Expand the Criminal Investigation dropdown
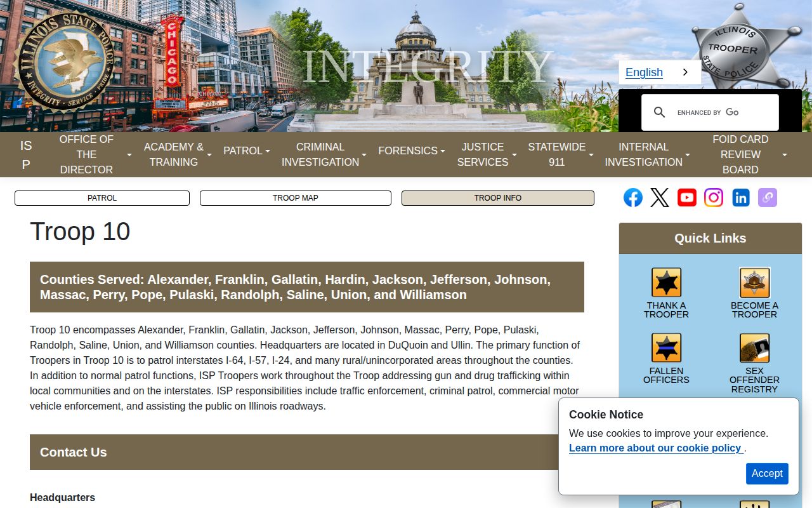812x508 pixels. (324, 154)
